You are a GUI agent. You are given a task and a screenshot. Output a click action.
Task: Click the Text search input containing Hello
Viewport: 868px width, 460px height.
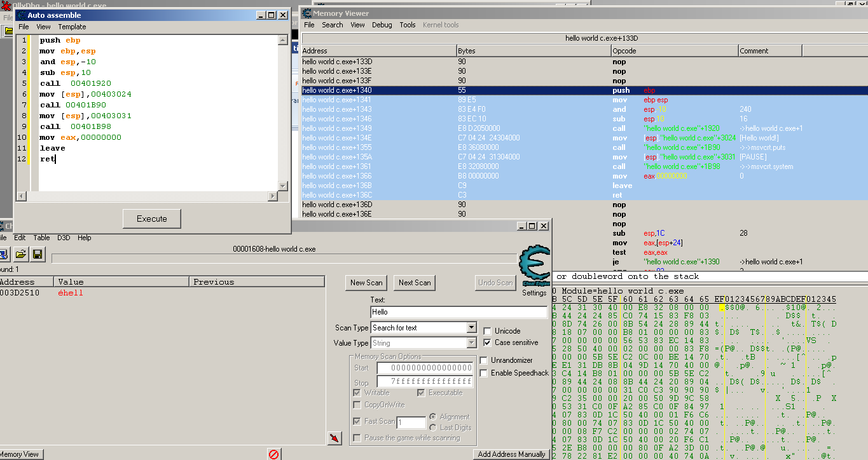click(458, 312)
